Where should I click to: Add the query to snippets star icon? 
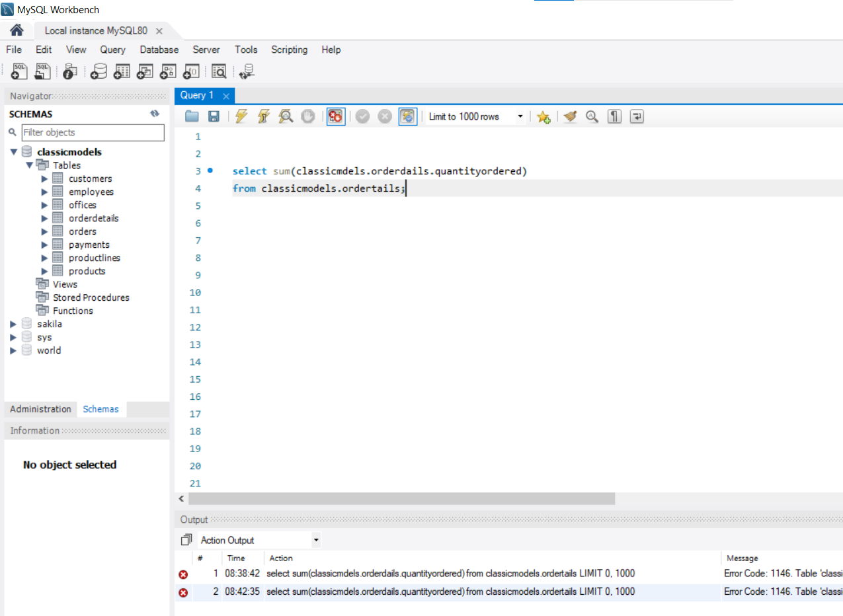[x=543, y=117]
